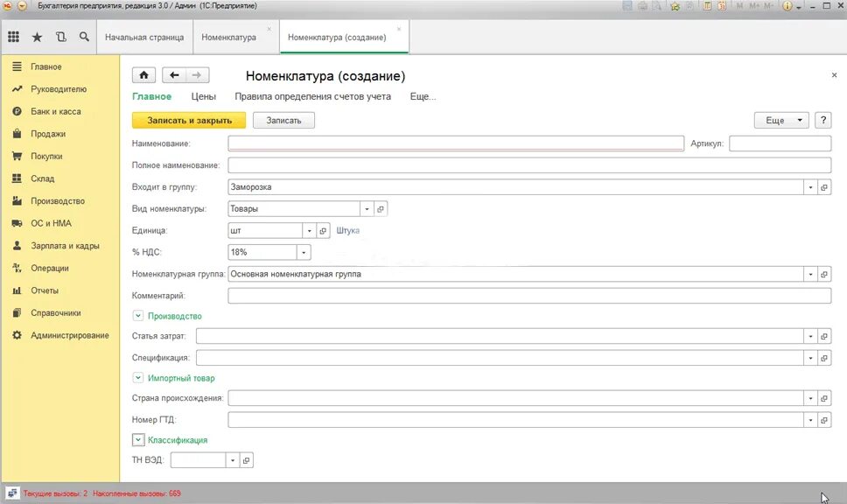
Task: Click the Производство factory icon in sidebar
Action: click(x=17, y=201)
